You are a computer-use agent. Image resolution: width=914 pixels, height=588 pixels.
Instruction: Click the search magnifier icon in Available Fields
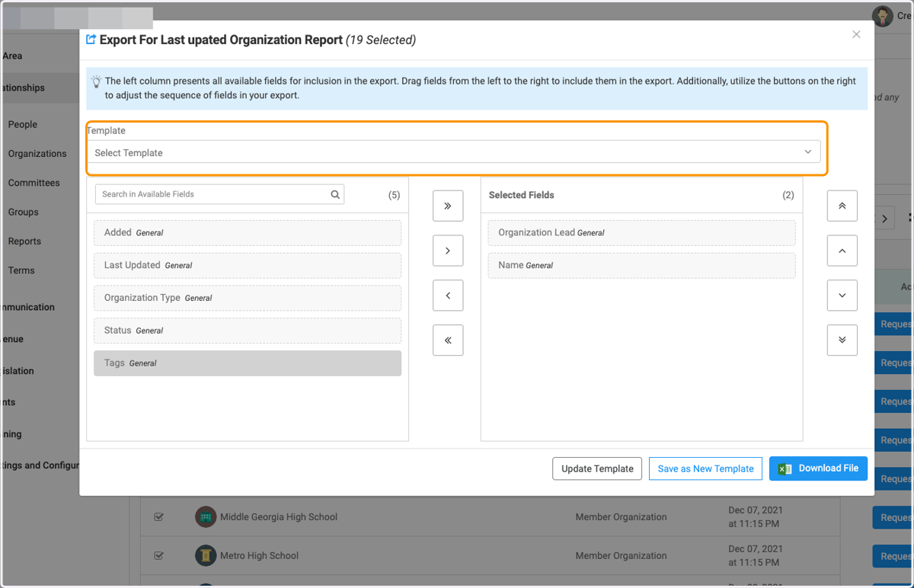(x=335, y=194)
